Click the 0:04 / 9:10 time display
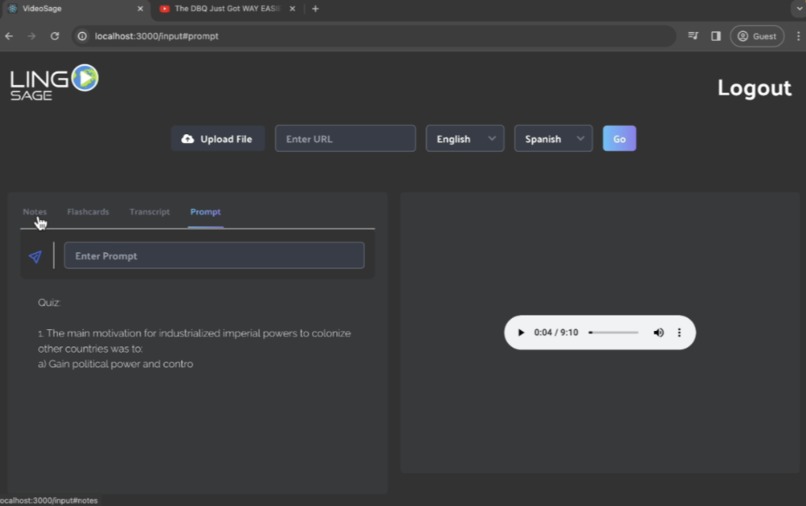 556,333
